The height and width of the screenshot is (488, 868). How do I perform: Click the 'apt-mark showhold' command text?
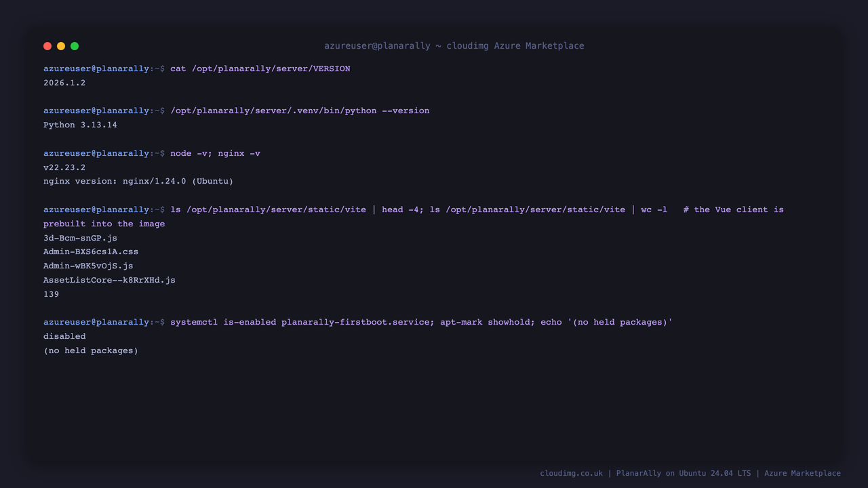point(485,322)
